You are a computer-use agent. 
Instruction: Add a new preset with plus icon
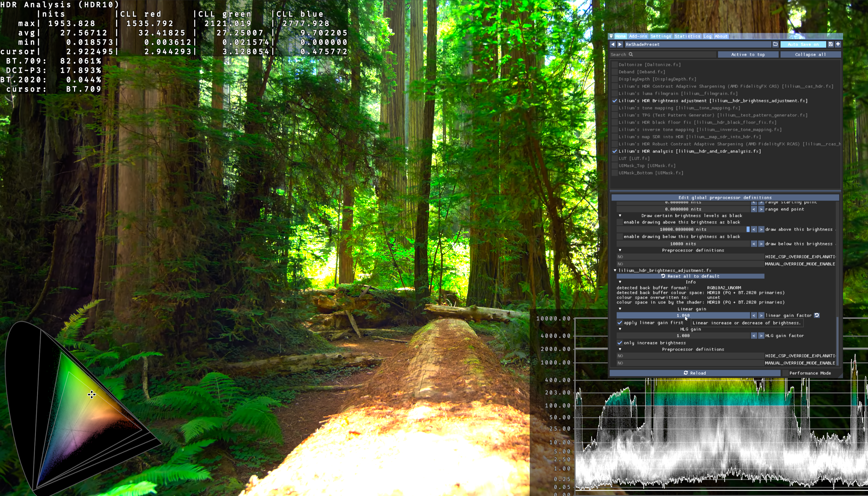coord(838,44)
